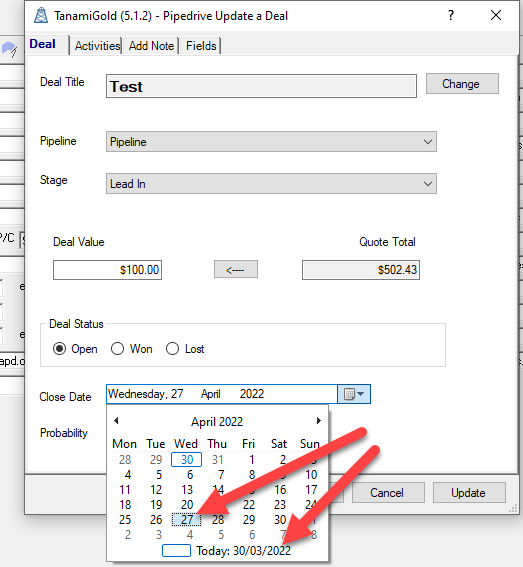Select the Won deal status radio button
This screenshot has height=567, width=523.
click(117, 349)
